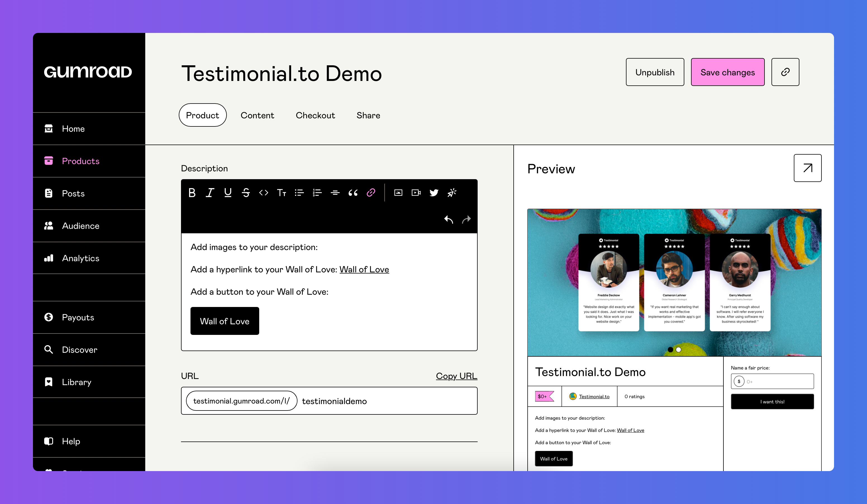
Task: Switch to the Content tab
Action: point(257,115)
